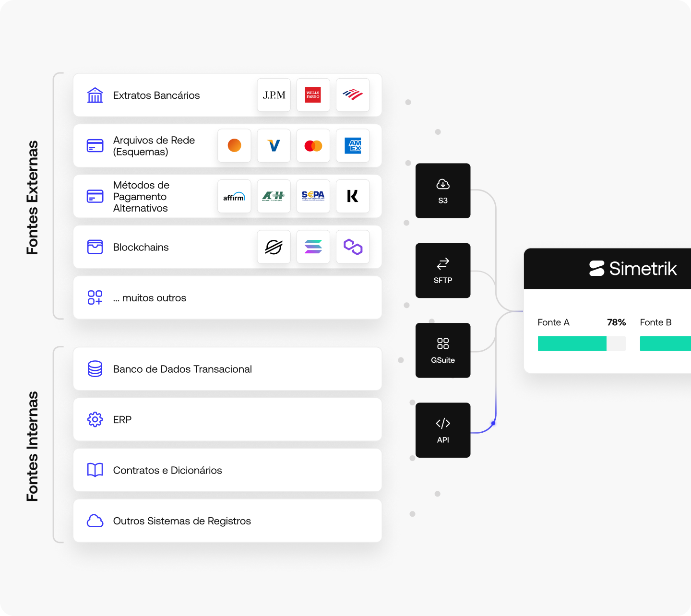Screen dimensions: 691x616
Task: Click the "Simetrik" wordmark text
Action: [643, 269]
